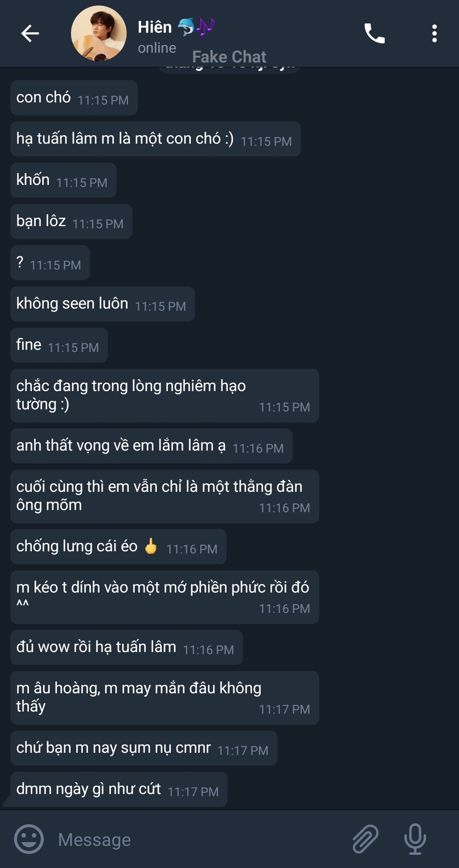The height and width of the screenshot is (868, 459).
Task: Select the "khốn" message bubble
Action: (x=63, y=180)
